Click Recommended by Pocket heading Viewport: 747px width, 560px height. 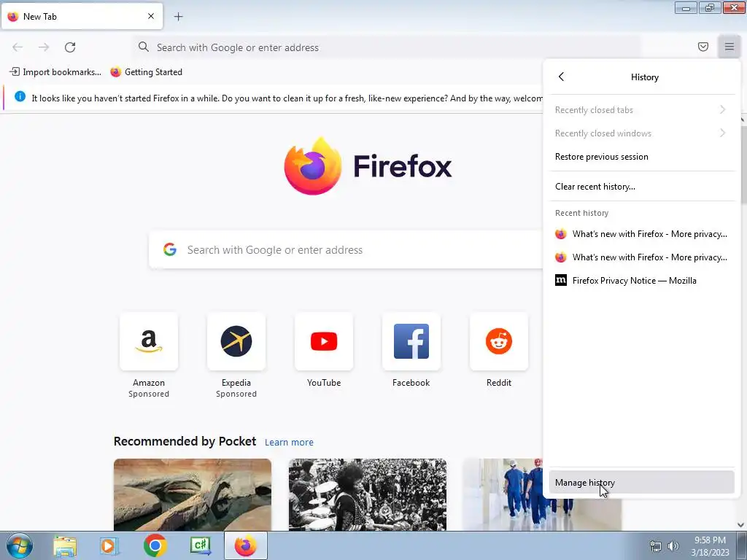[x=185, y=441]
